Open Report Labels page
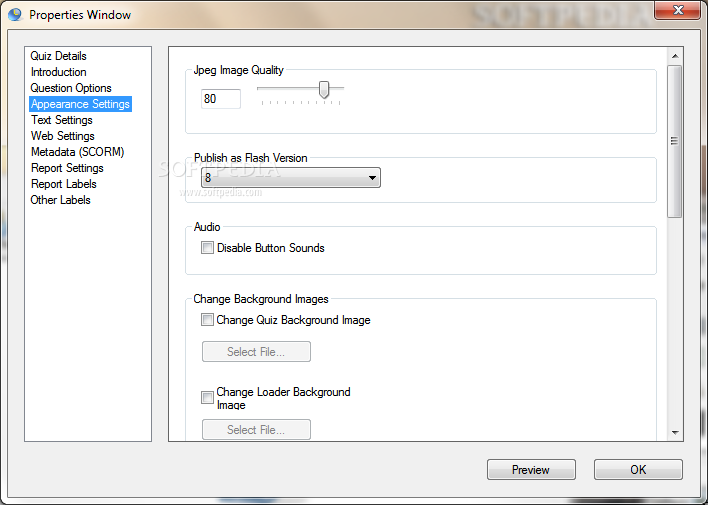708x505 pixels. (x=64, y=184)
